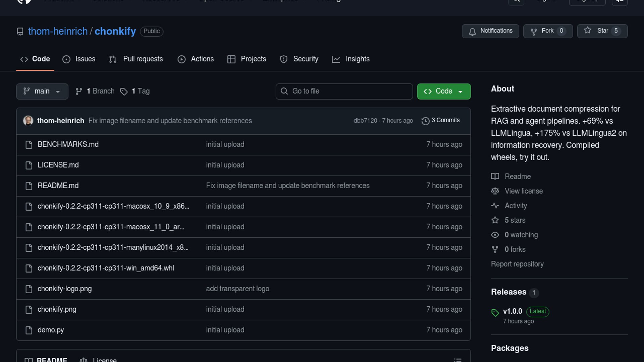Image resolution: width=644 pixels, height=362 pixels.
Task: Click Report repository link
Action: 517,264
